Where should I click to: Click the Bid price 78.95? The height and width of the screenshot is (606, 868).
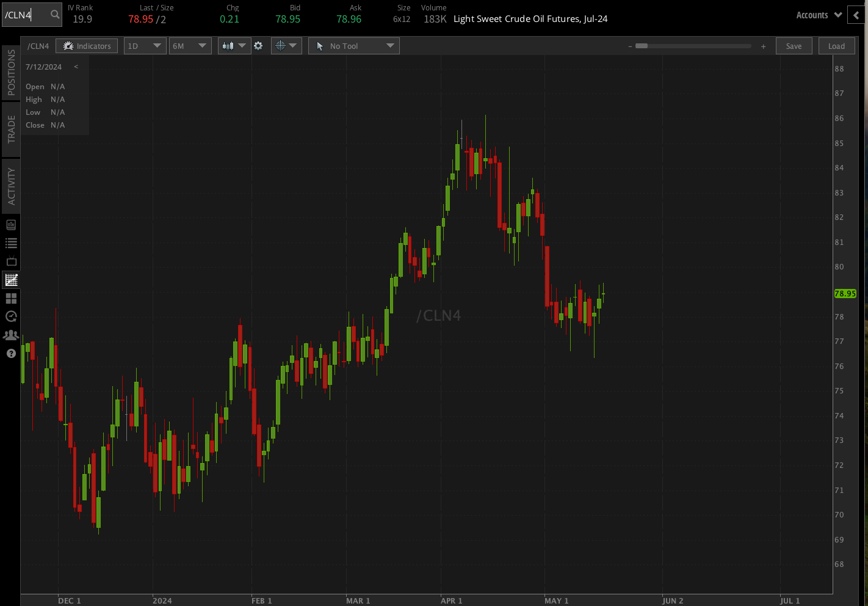click(x=288, y=19)
